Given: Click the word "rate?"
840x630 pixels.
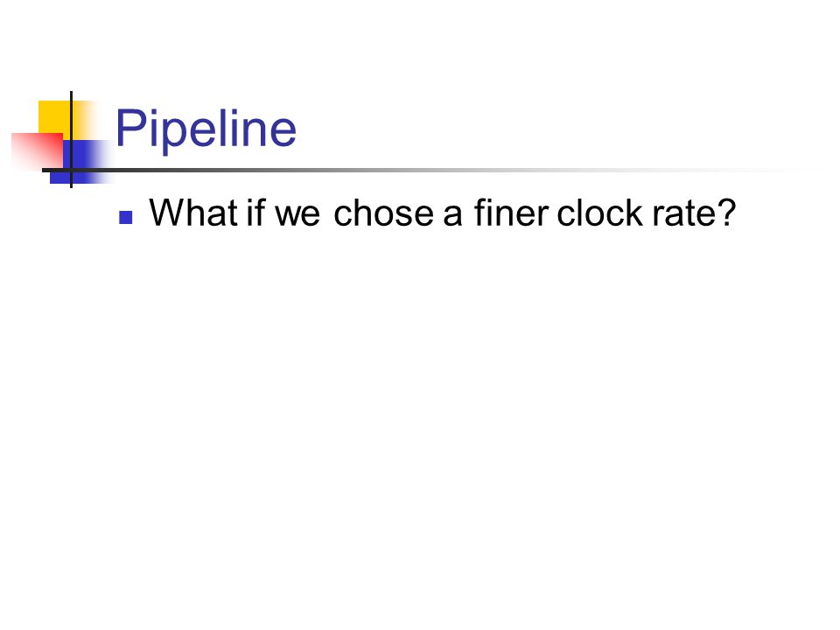Looking at the screenshot, I should point(694,213).
